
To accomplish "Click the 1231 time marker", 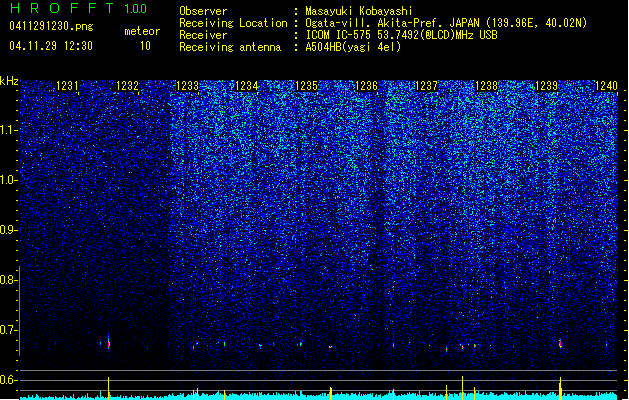I will [x=67, y=85].
